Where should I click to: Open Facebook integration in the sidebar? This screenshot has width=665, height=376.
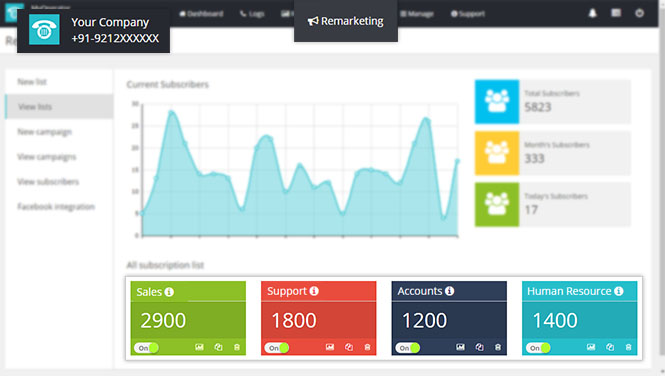[56, 206]
